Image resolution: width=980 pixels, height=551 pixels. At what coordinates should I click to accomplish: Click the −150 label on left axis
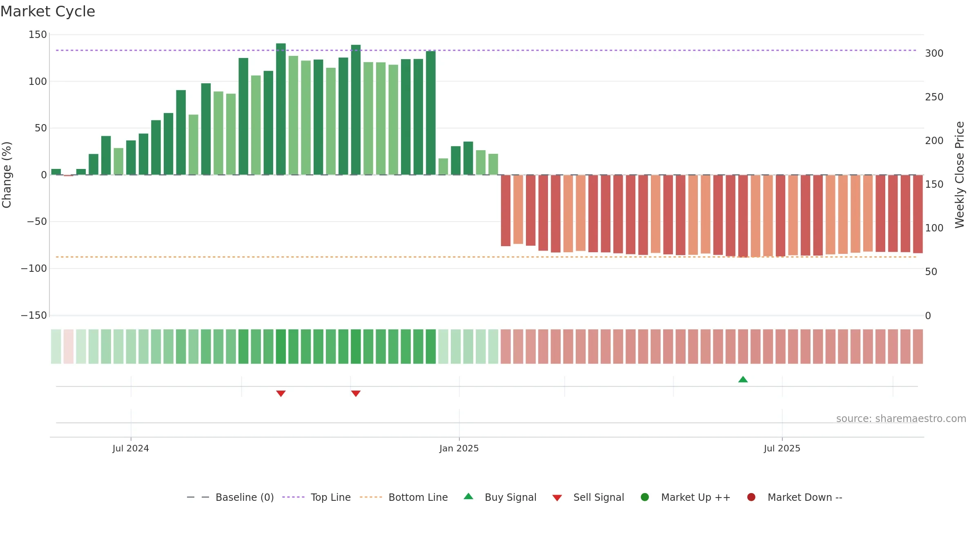(34, 315)
